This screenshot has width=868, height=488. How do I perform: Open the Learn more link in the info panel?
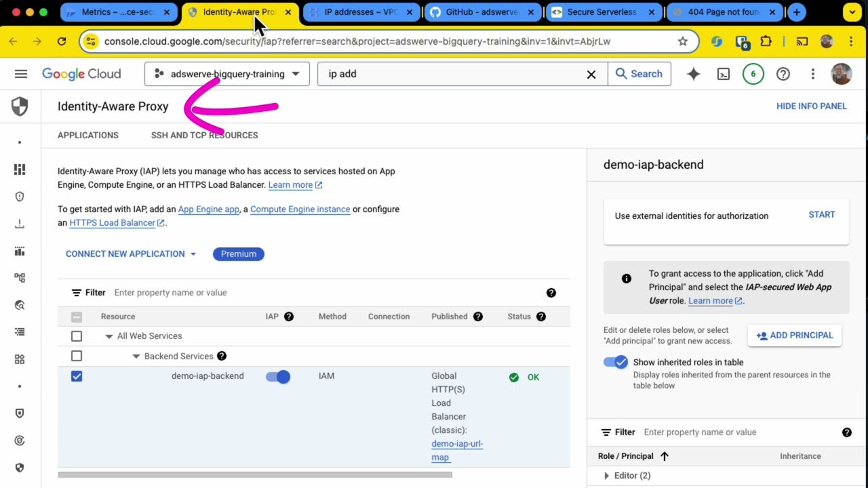click(715, 301)
